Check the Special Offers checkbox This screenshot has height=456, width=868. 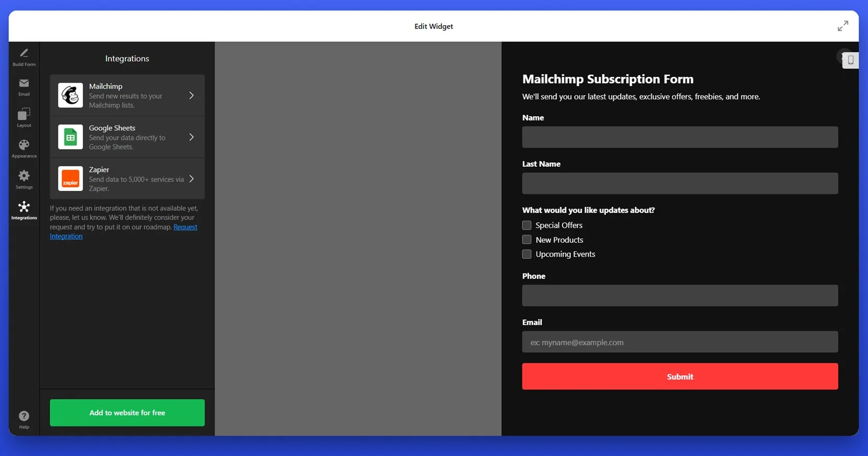pyautogui.click(x=527, y=225)
